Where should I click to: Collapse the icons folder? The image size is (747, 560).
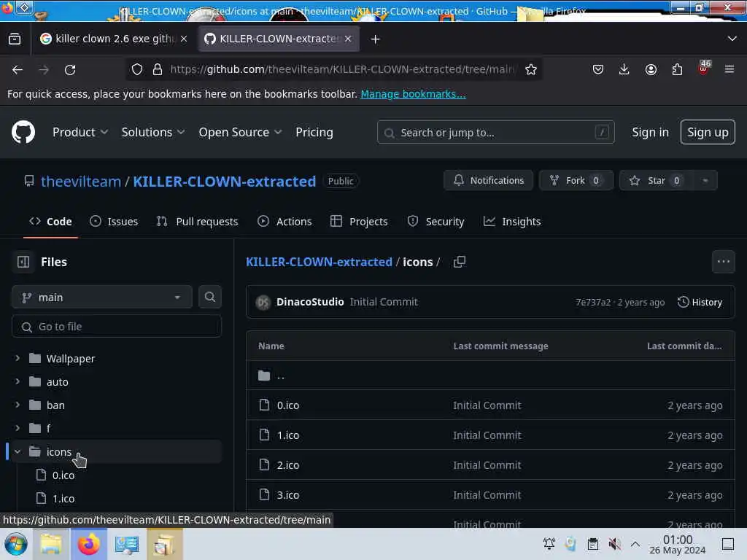(18, 451)
